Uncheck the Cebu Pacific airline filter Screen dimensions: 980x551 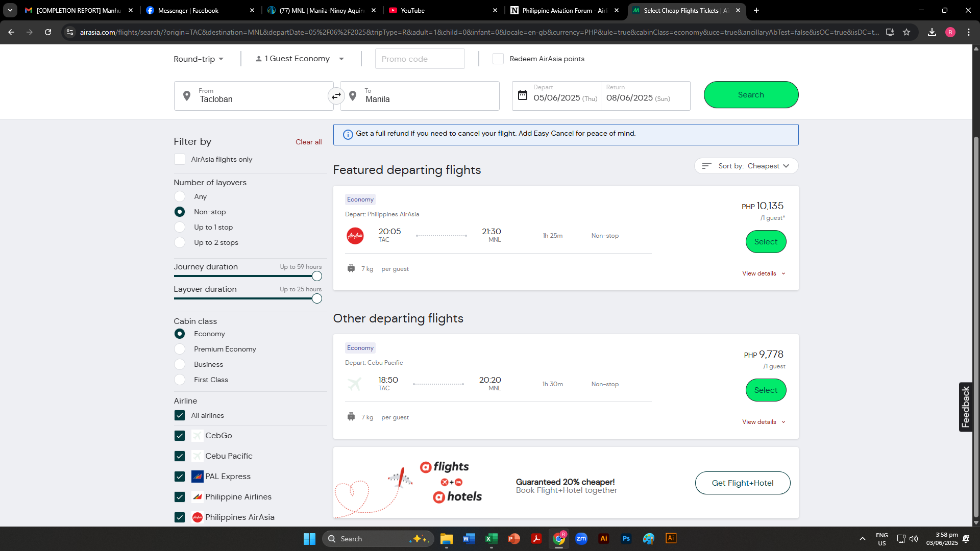tap(180, 456)
